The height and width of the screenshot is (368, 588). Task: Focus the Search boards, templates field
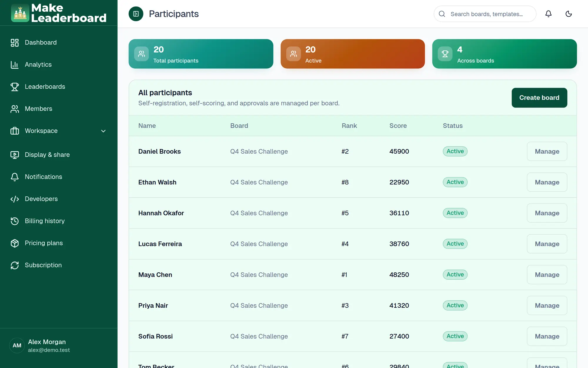[485, 14]
